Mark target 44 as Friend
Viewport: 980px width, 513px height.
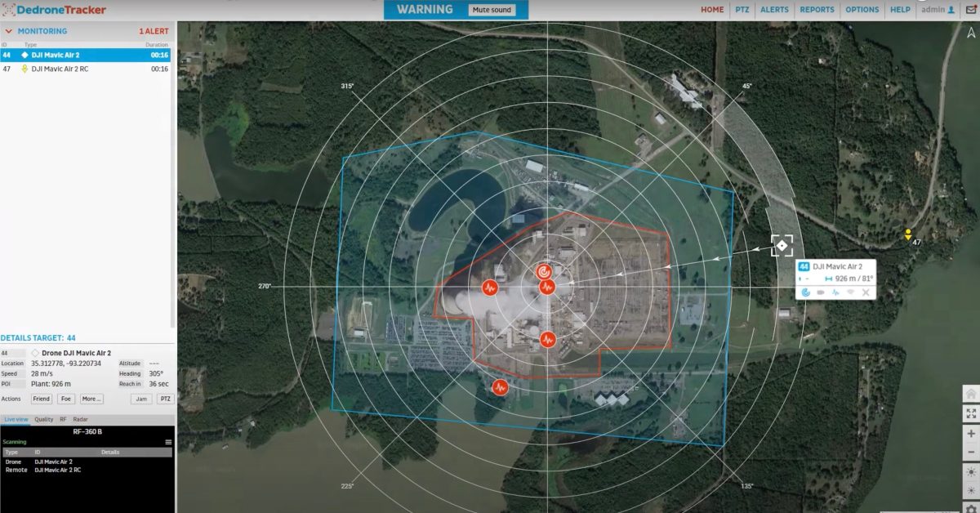point(41,399)
